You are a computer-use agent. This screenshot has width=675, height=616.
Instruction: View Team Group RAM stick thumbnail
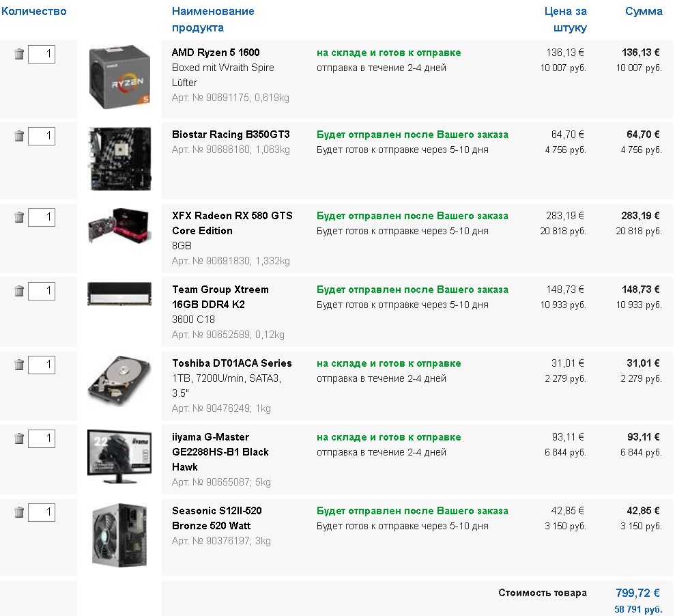tap(119, 294)
